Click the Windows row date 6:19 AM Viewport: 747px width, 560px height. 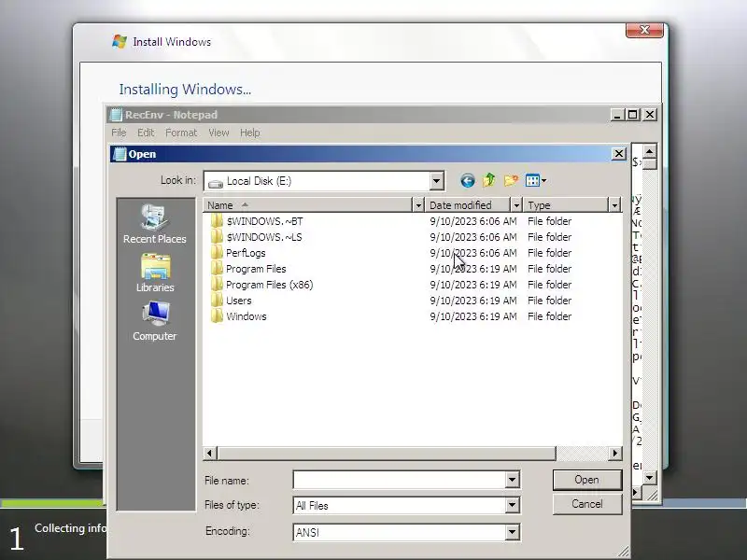pos(473,316)
